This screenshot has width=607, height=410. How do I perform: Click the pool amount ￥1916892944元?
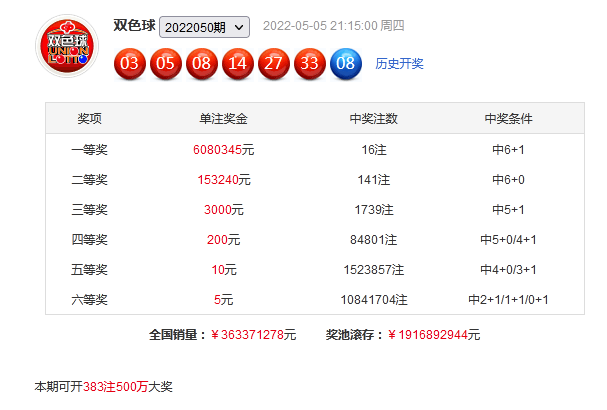(x=434, y=335)
